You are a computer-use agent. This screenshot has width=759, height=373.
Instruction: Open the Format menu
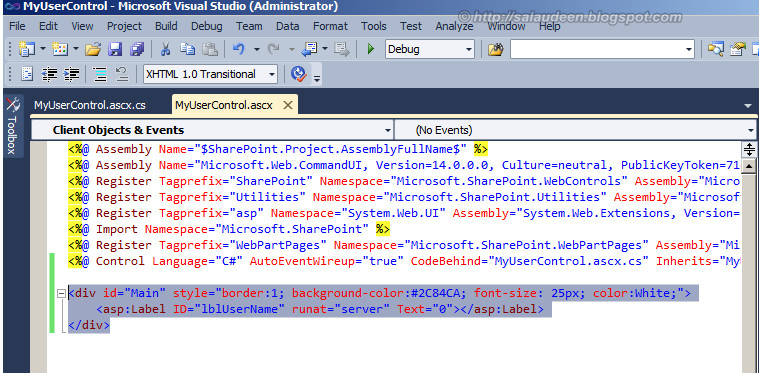point(331,26)
